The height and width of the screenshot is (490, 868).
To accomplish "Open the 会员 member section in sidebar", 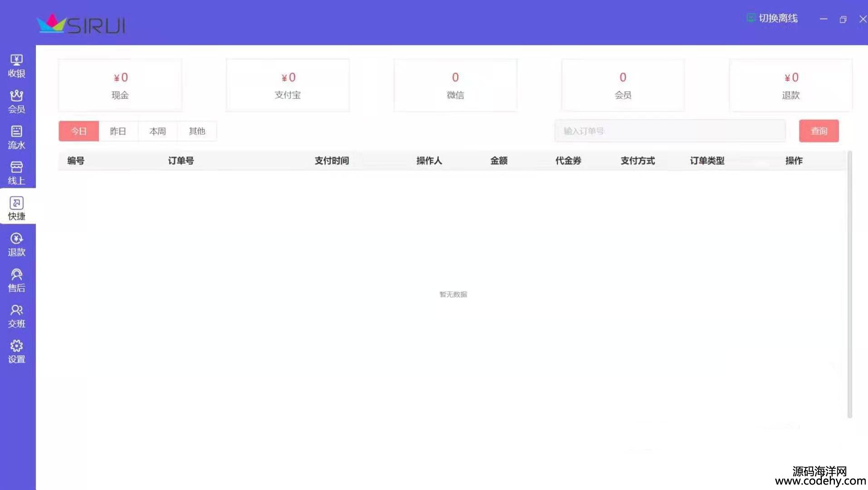I will click(x=17, y=102).
